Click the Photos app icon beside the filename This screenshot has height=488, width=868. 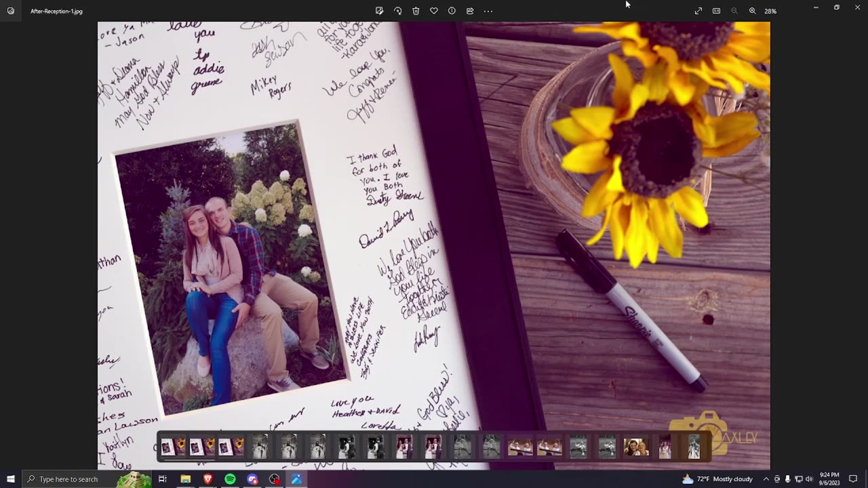(10, 11)
